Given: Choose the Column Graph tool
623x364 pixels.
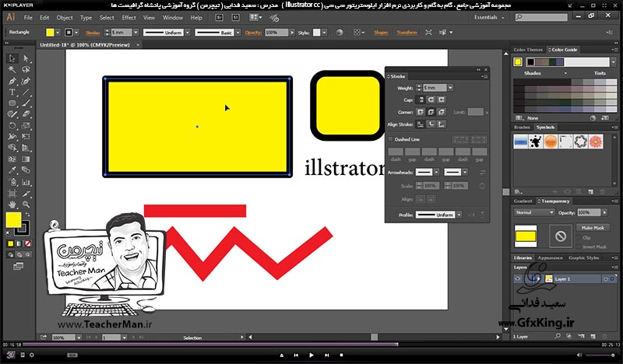Looking at the screenshot, I should click(x=26, y=182).
